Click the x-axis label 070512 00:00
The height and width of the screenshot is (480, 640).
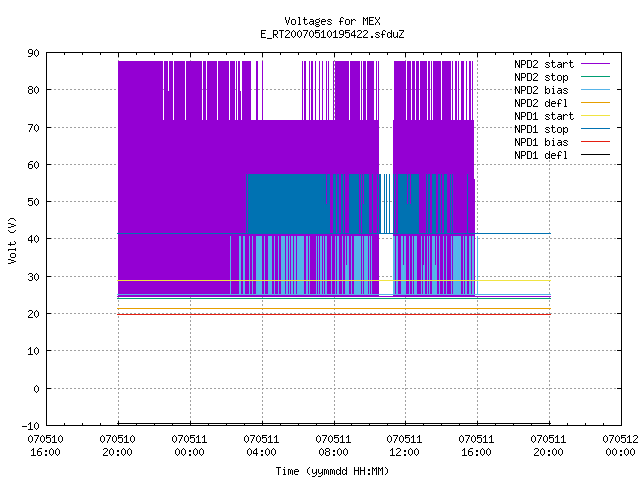tap(620, 446)
